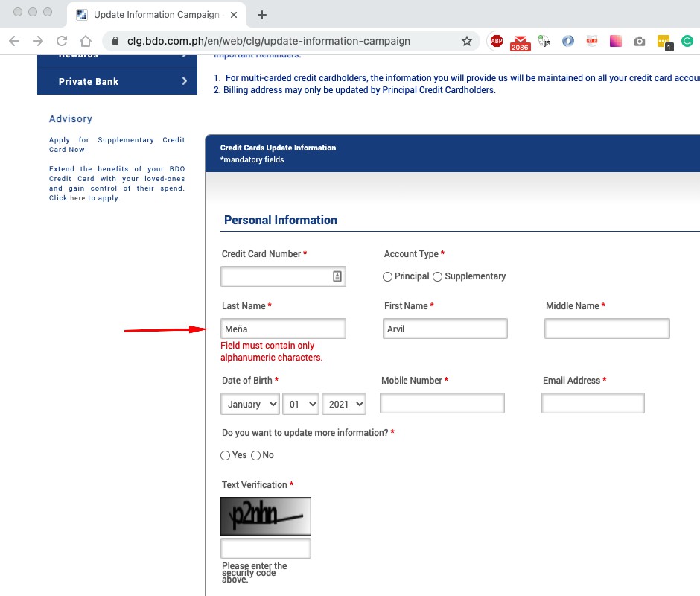Screen dimensions: 700x596
Task: Reload the page
Action: [62, 41]
